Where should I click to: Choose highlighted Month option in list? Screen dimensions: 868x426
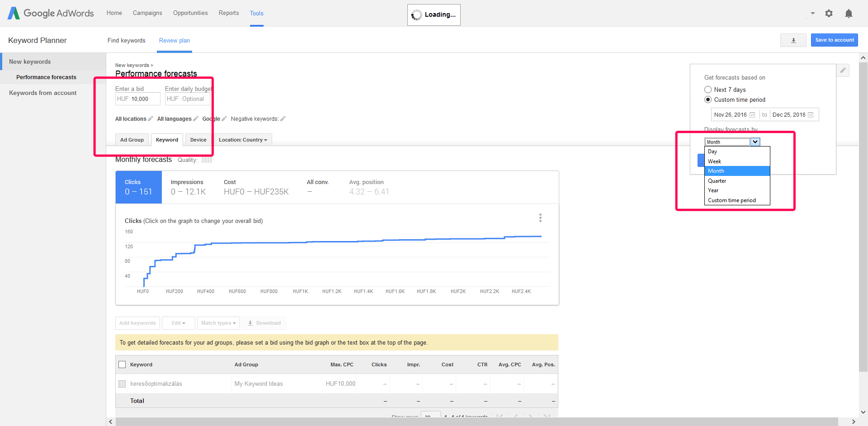click(x=737, y=171)
